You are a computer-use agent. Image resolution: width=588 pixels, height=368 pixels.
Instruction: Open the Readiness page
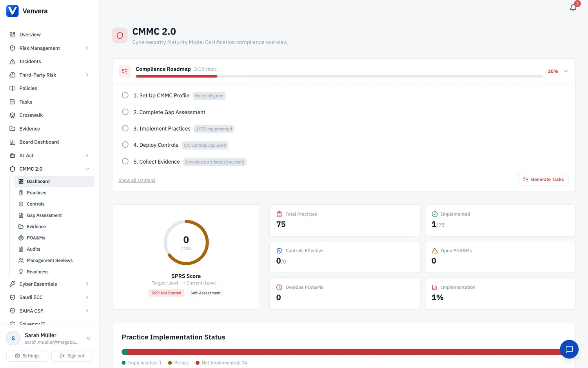pyautogui.click(x=54, y=272)
